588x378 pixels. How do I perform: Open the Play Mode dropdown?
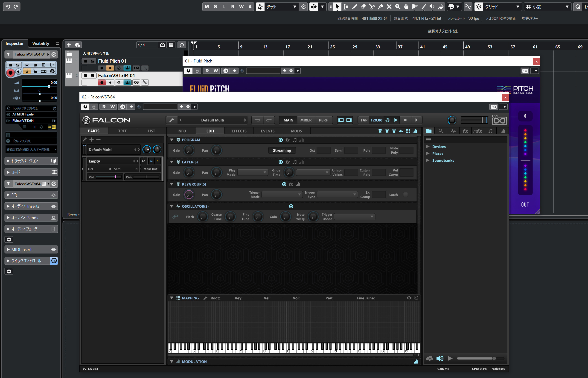pos(253,173)
